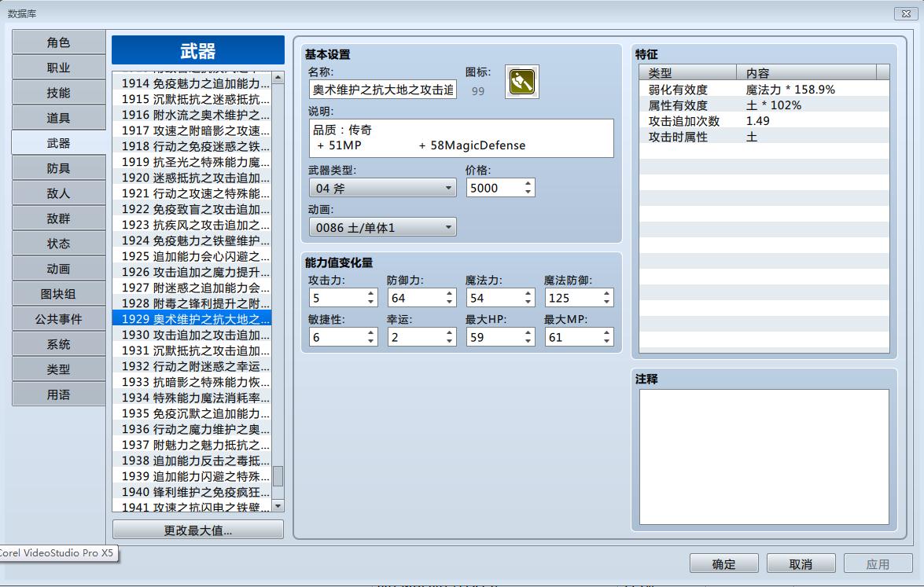The width and height of the screenshot is (924, 587).
Task: Increase 魔法力 with its up arrow
Action: [528, 294]
